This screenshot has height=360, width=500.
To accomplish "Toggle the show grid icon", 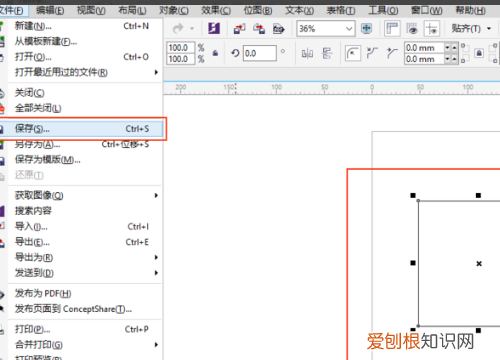I will pyautogui.click(x=412, y=29).
